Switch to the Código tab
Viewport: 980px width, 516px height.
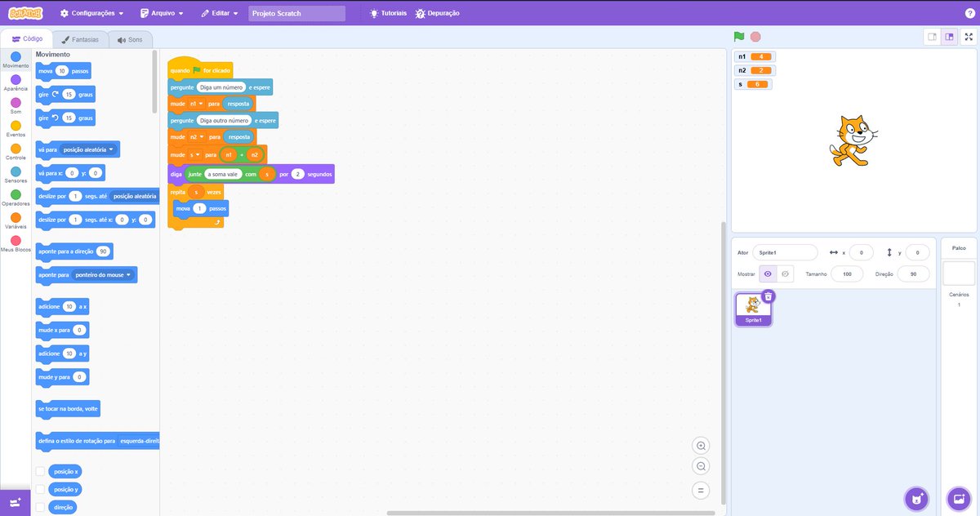(x=27, y=38)
